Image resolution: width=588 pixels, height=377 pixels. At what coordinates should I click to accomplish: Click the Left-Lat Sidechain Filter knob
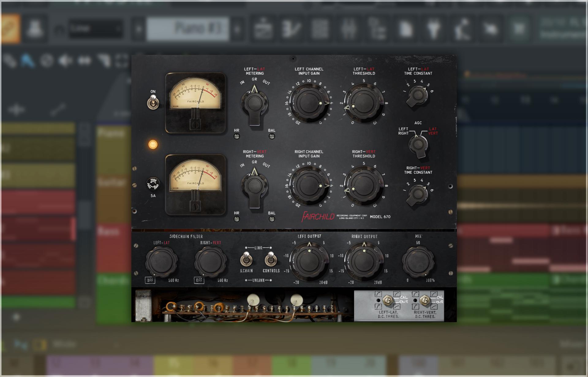(x=161, y=261)
